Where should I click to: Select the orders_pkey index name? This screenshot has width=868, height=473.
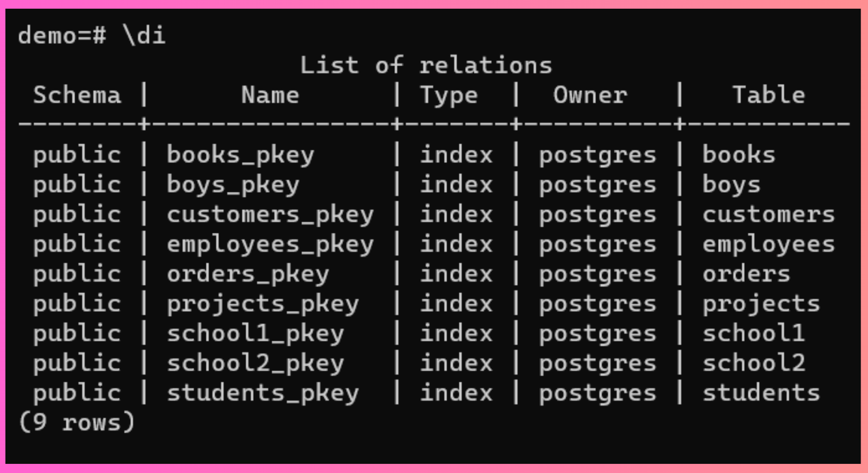tap(248, 274)
